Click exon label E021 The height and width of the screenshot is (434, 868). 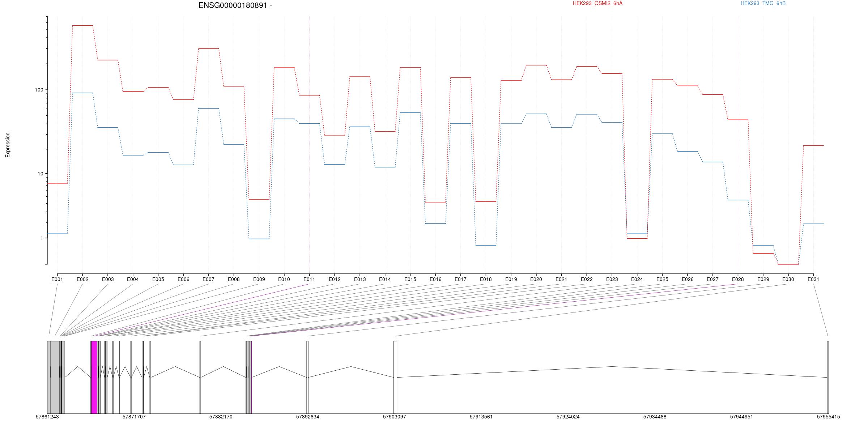click(x=561, y=279)
